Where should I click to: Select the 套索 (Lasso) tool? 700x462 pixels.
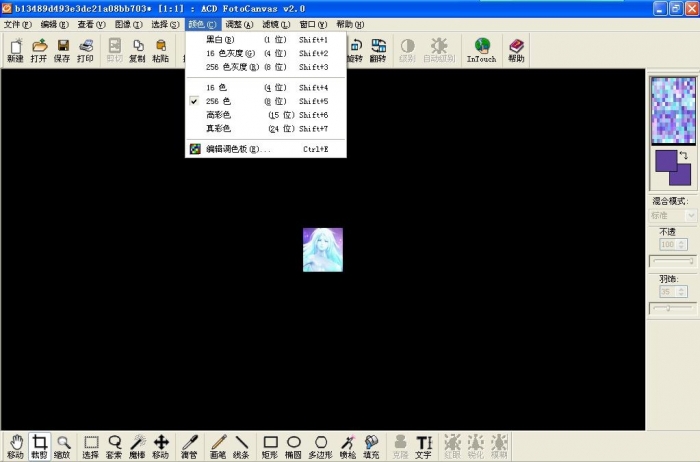pyautogui.click(x=114, y=446)
